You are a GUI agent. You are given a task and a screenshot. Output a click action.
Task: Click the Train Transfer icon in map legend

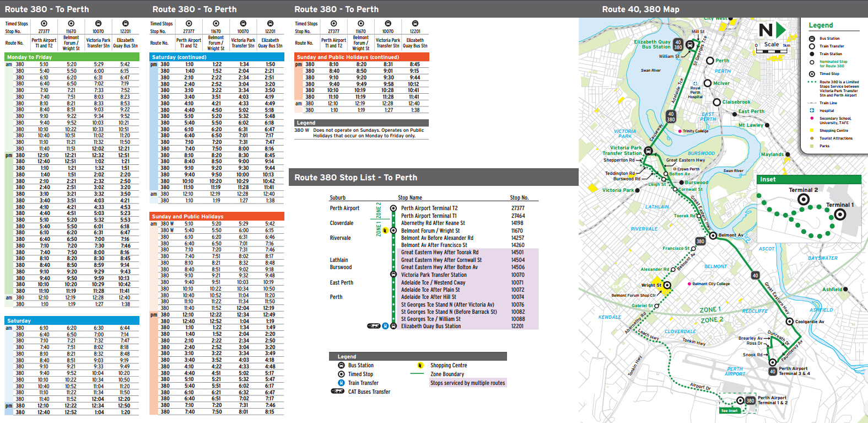pyautogui.click(x=812, y=46)
